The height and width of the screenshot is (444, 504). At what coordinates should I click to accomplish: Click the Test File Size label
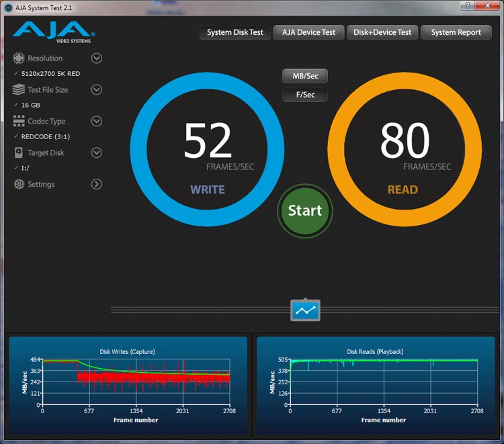pos(48,89)
